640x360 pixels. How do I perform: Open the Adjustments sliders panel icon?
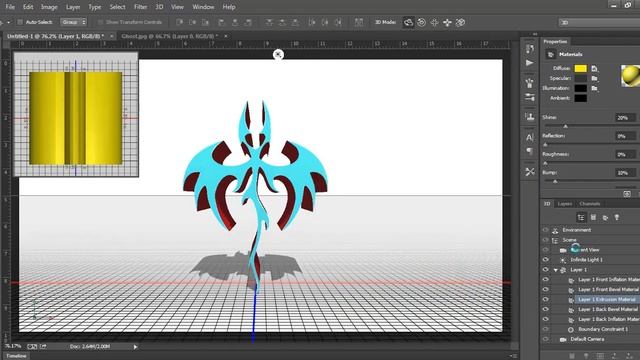point(530,97)
